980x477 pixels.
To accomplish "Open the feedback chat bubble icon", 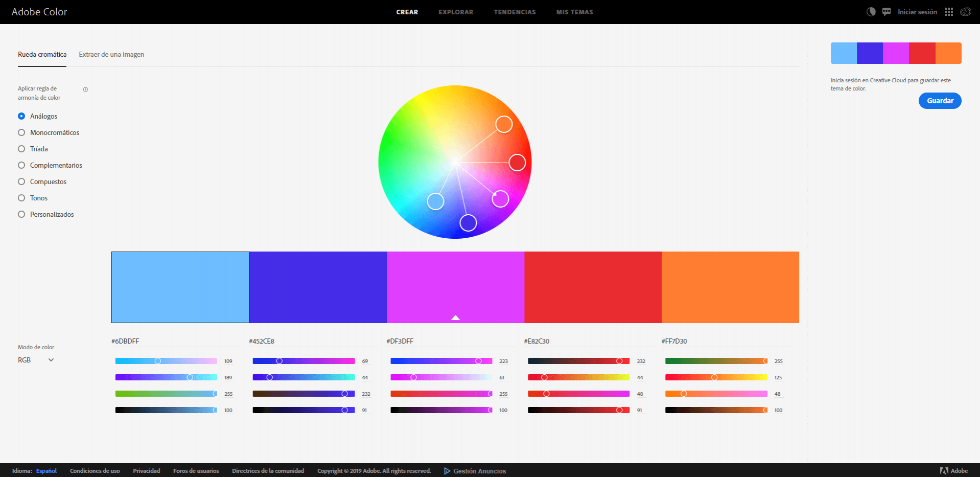I will click(886, 12).
